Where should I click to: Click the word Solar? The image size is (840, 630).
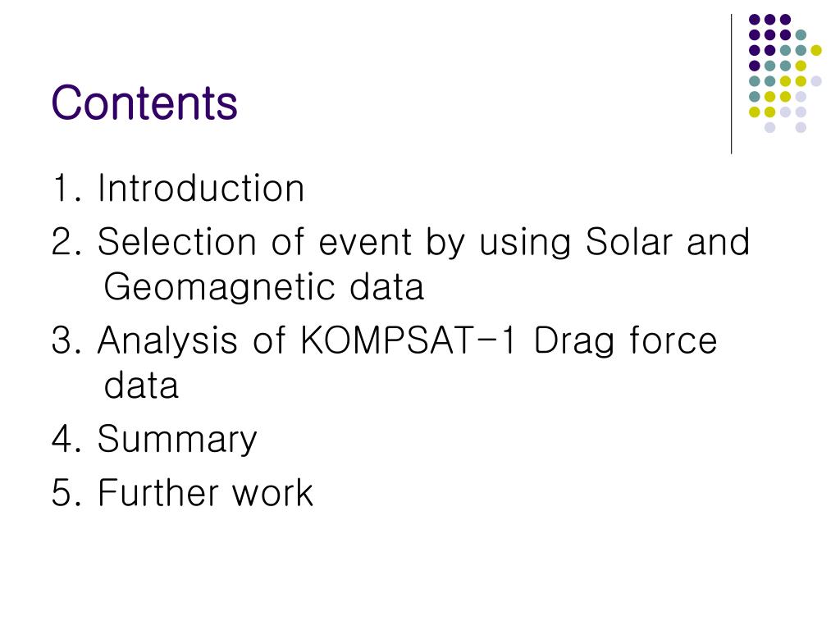pos(628,242)
